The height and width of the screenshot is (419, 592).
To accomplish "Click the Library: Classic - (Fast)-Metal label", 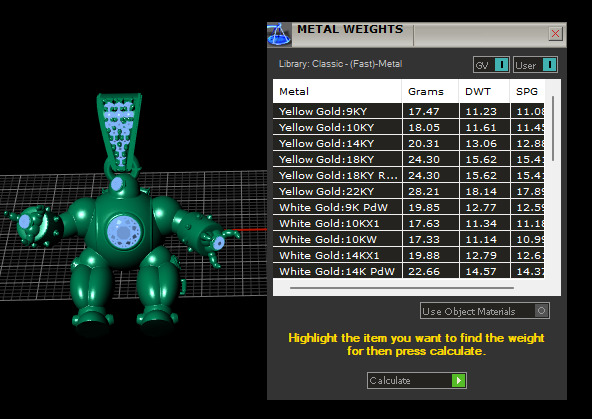I will (x=340, y=64).
